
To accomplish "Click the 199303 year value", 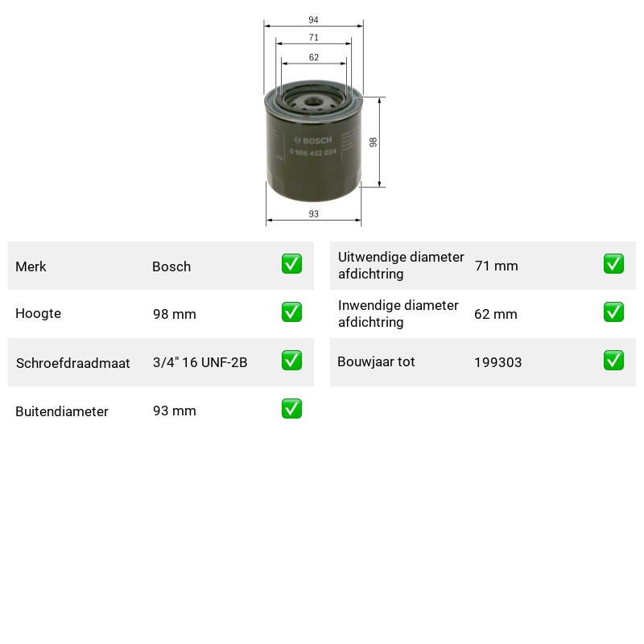I will click(x=497, y=362).
